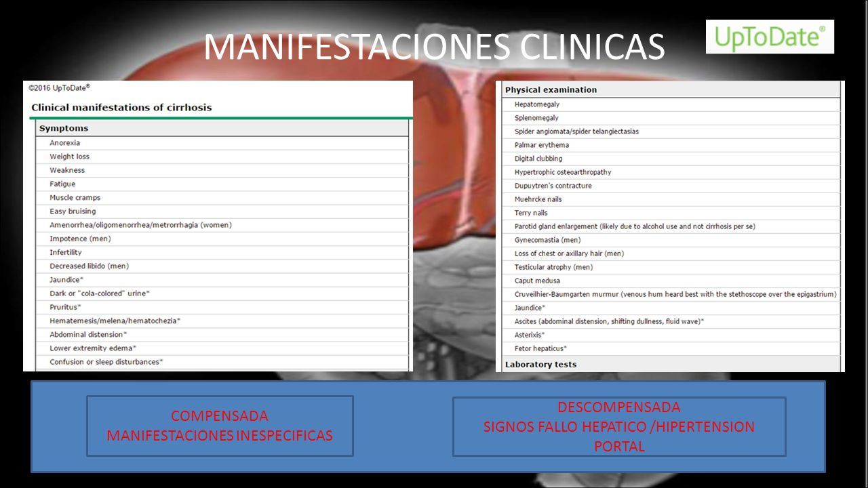868x488 pixels.
Task: Select the Weakness row
Action: tap(222, 170)
